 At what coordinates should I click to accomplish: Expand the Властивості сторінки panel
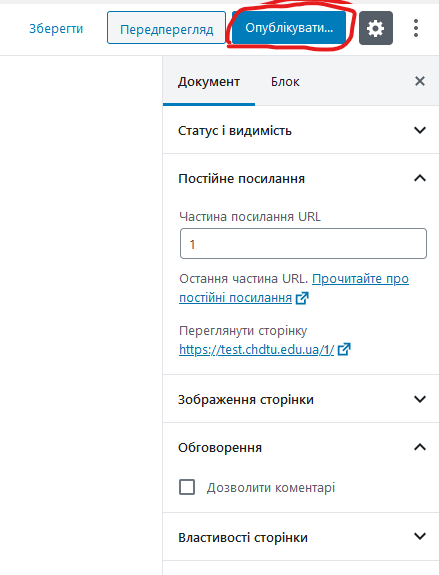(301, 537)
